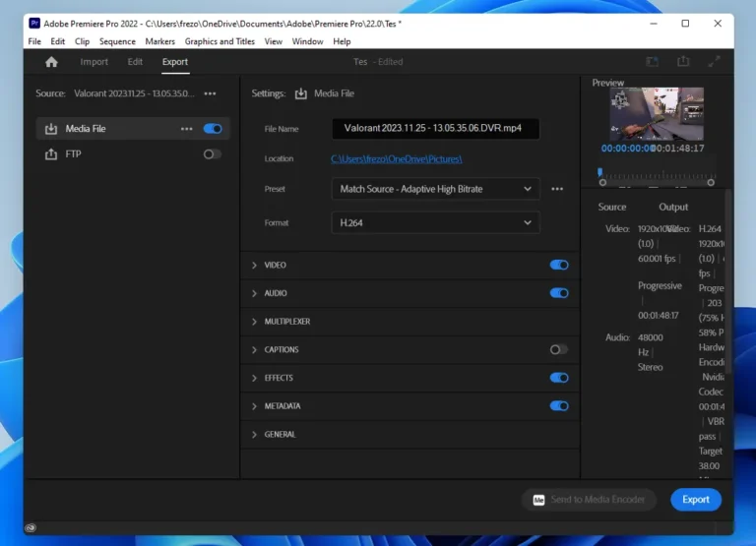
Task: Click the Creative Cloud status icon
Action: tap(31, 527)
